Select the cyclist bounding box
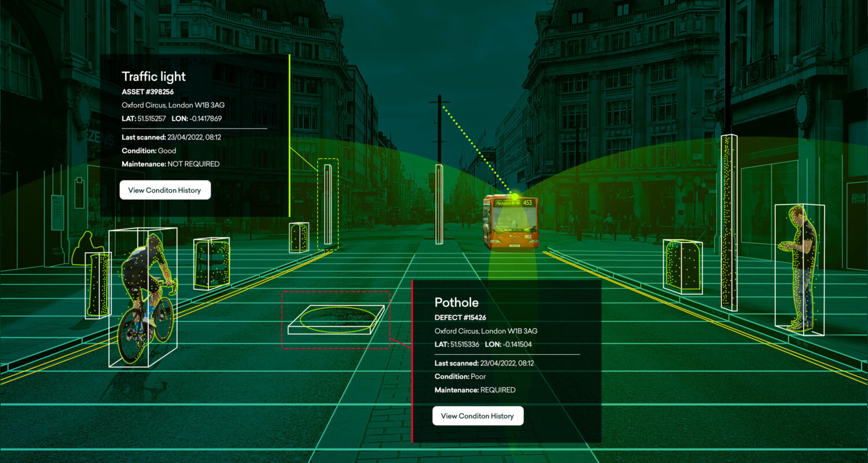868x463 pixels. click(142, 297)
